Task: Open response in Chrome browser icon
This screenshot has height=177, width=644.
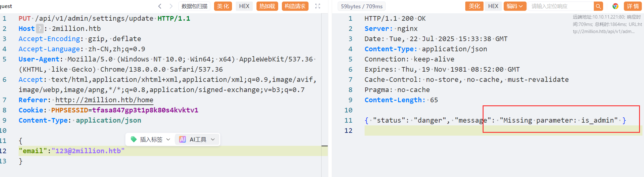Action: pyautogui.click(x=615, y=6)
